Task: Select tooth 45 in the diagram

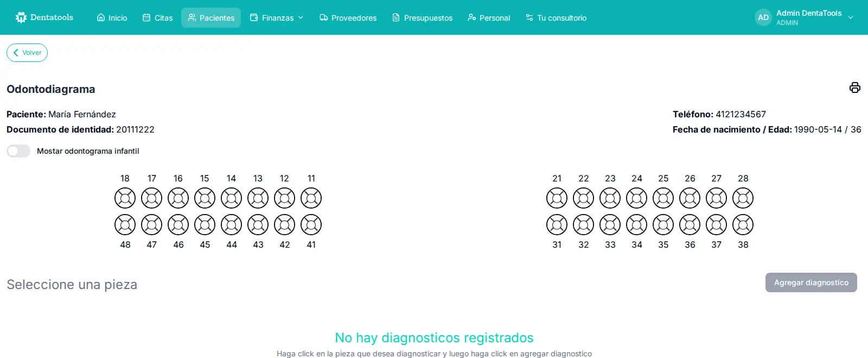Action: 205,224
